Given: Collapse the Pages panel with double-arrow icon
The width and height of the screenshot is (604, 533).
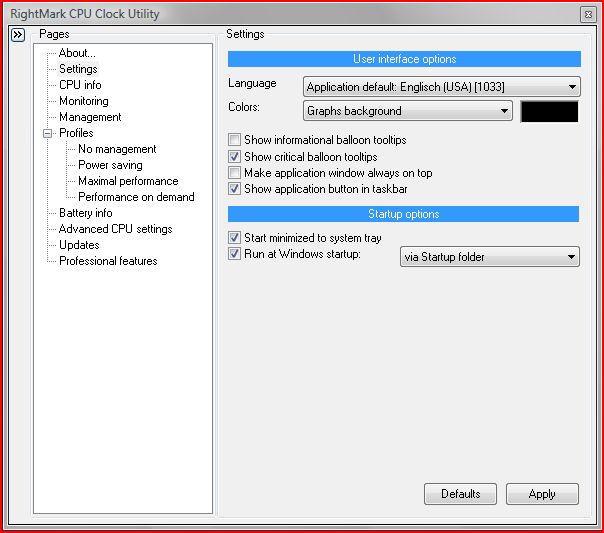Looking at the screenshot, I should point(18,35).
